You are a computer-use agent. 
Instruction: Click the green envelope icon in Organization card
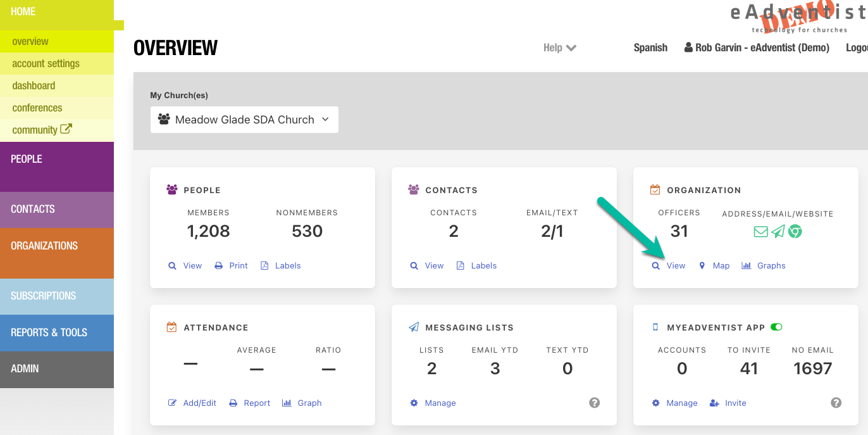[x=760, y=232]
